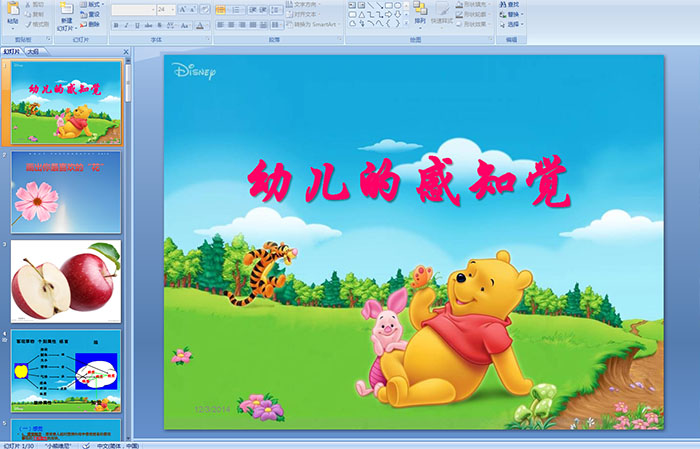Toggle text Shadow (S) formatting

pos(159,25)
